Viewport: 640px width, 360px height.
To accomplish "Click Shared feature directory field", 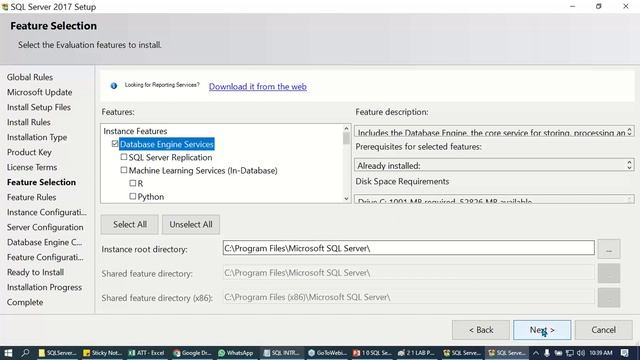I will pos(409,273).
